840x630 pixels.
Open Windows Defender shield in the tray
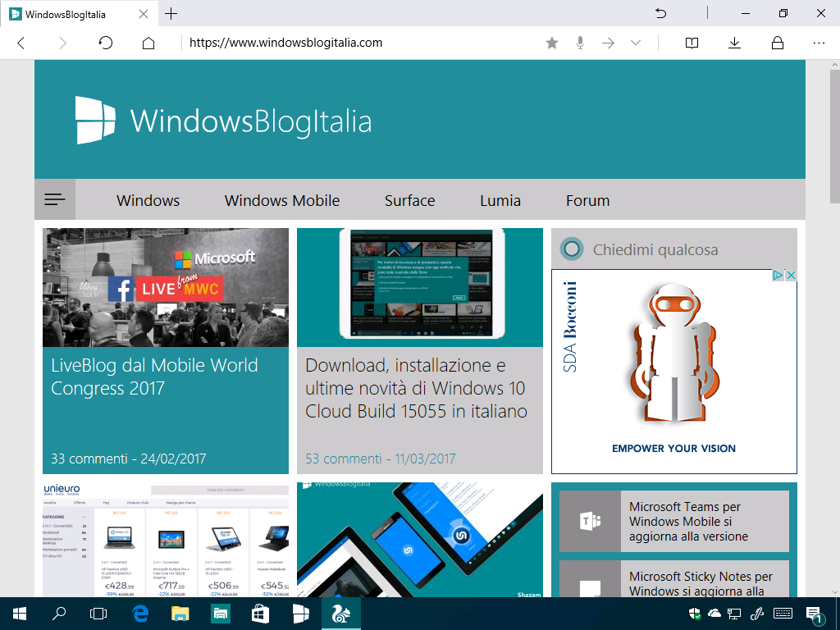coord(695,614)
